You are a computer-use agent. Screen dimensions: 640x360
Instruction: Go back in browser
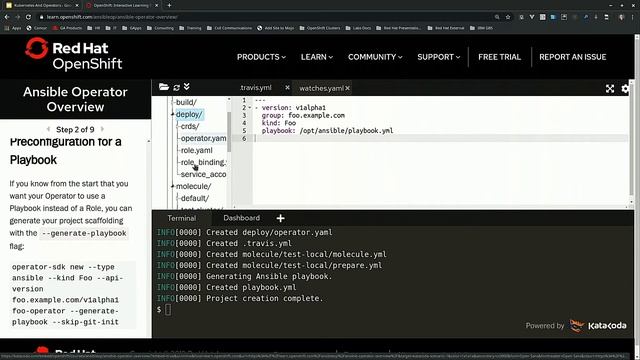tap(7, 17)
